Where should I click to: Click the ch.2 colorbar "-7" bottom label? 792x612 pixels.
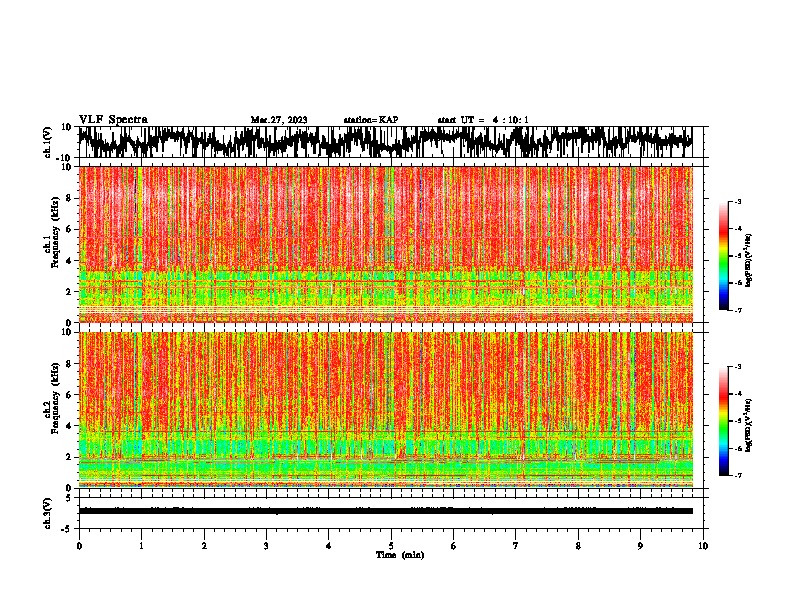737,475
